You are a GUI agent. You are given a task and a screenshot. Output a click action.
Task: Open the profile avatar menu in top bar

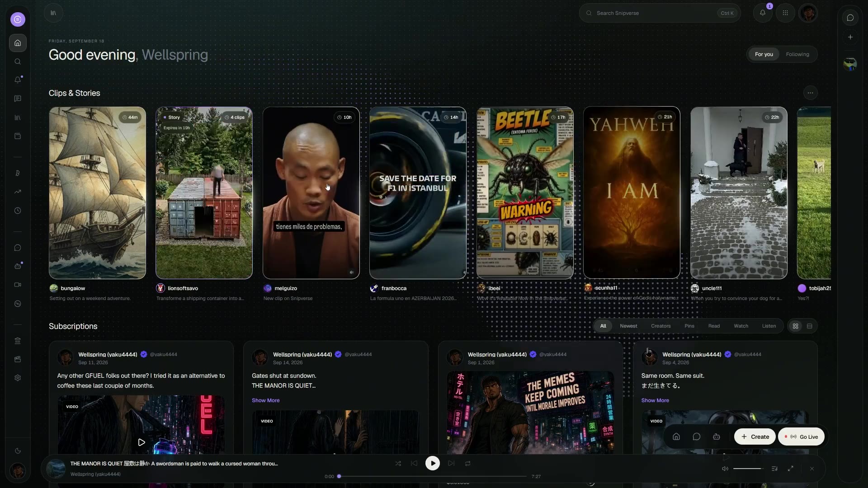point(808,13)
